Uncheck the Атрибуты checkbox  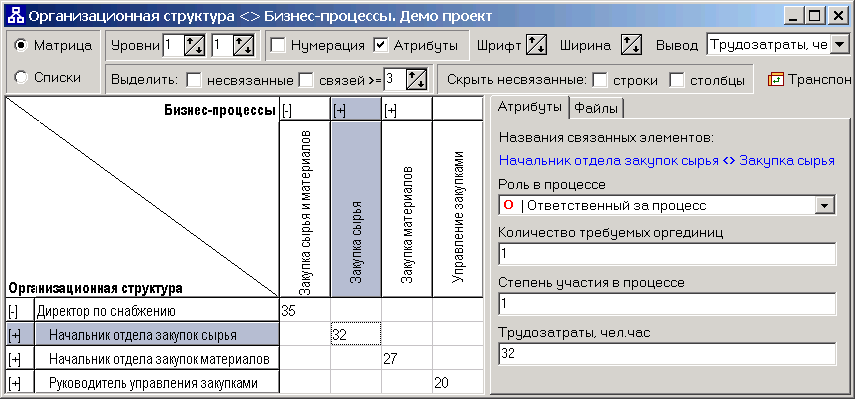pyautogui.click(x=381, y=45)
